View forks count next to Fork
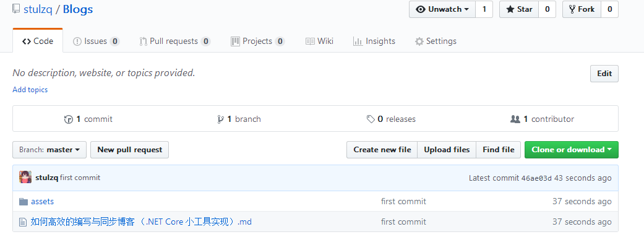The width and height of the screenshot is (644, 237). (x=609, y=9)
